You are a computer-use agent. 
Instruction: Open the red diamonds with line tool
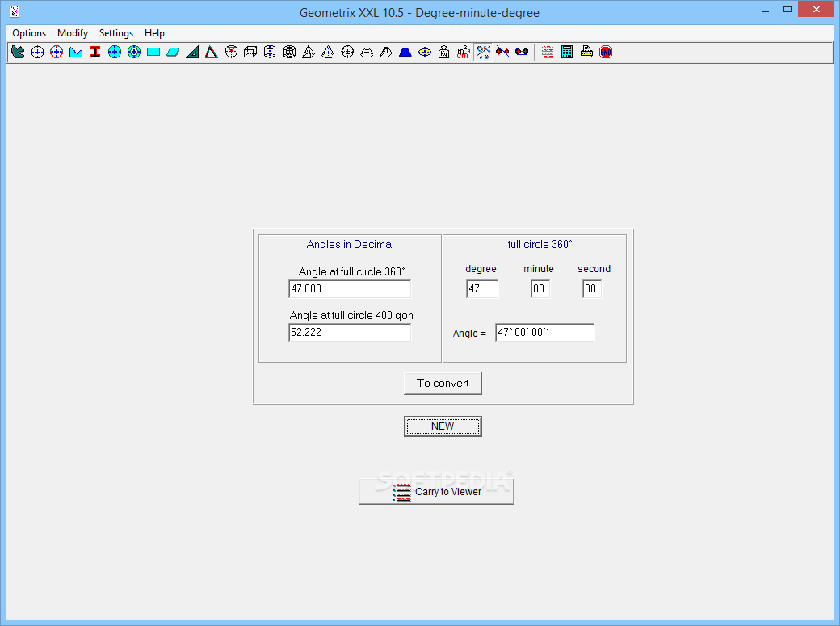click(502, 52)
